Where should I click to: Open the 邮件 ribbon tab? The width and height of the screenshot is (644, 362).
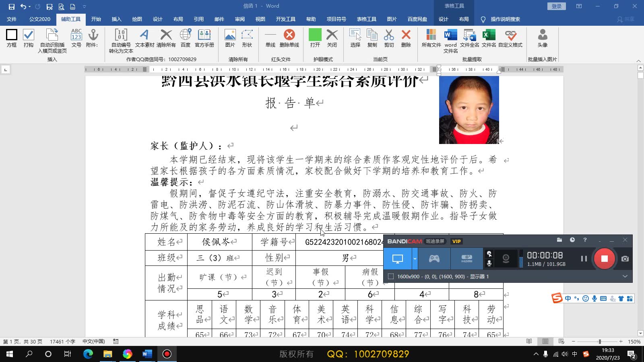[219, 19]
